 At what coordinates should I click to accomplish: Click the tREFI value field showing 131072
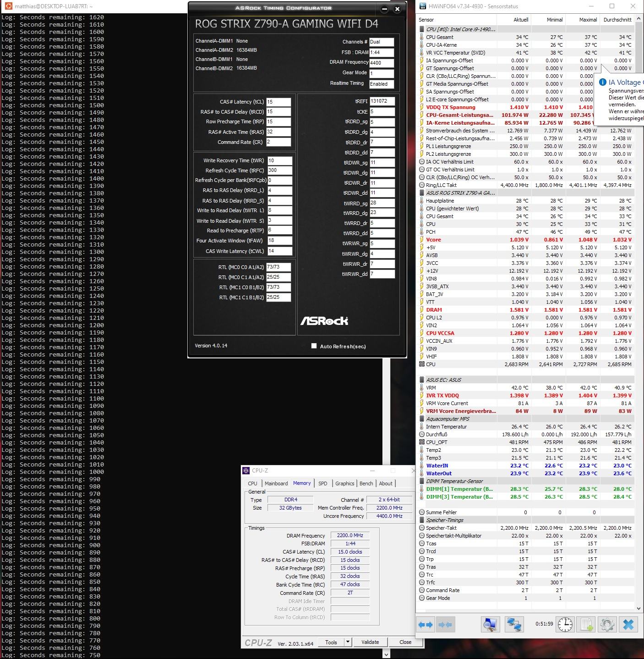pos(382,101)
